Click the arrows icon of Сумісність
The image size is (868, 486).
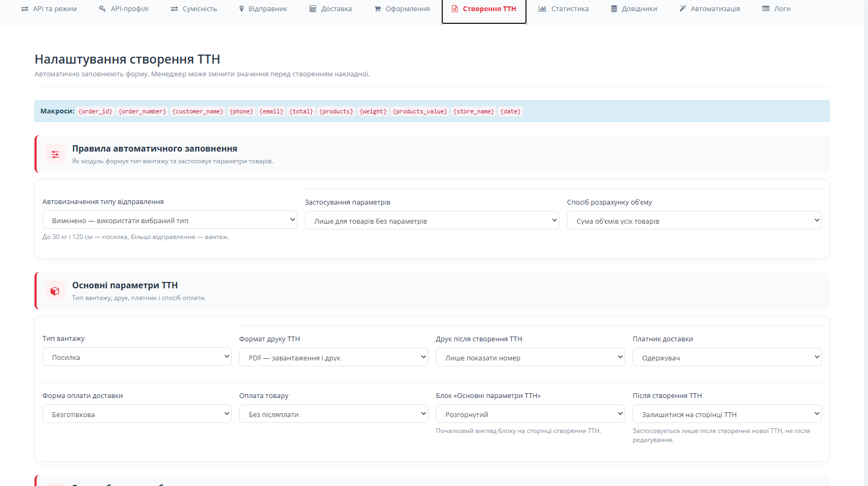pyautogui.click(x=174, y=9)
